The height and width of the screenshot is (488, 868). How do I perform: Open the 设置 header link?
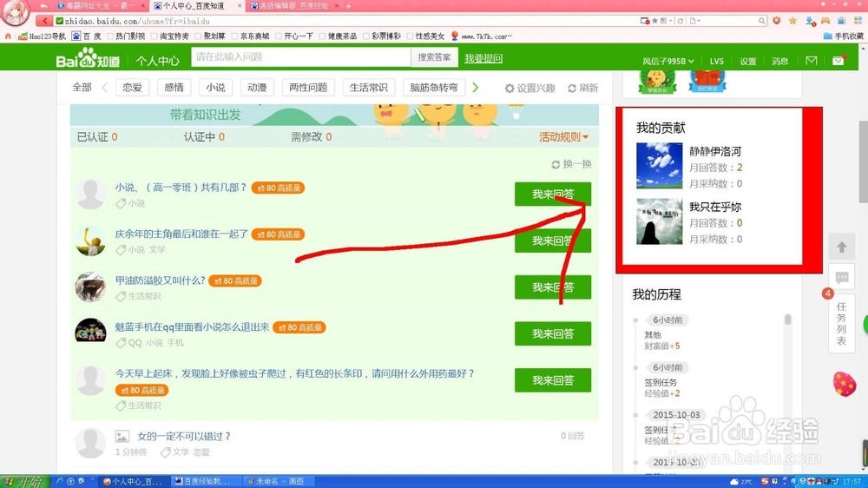[748, 61]
